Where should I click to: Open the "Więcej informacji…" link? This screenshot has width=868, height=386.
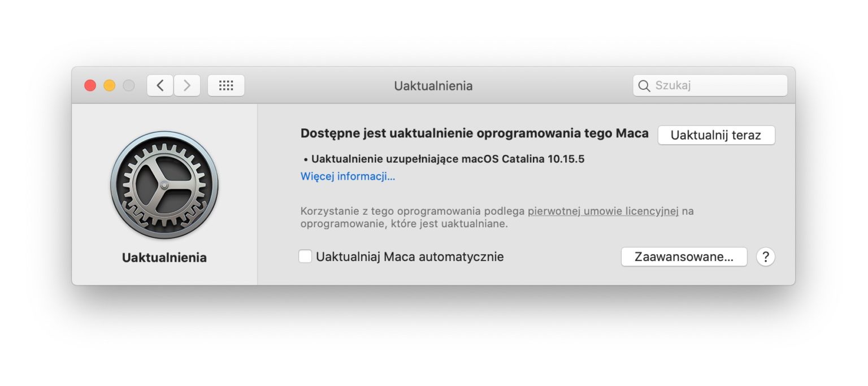tap(348, 176)
